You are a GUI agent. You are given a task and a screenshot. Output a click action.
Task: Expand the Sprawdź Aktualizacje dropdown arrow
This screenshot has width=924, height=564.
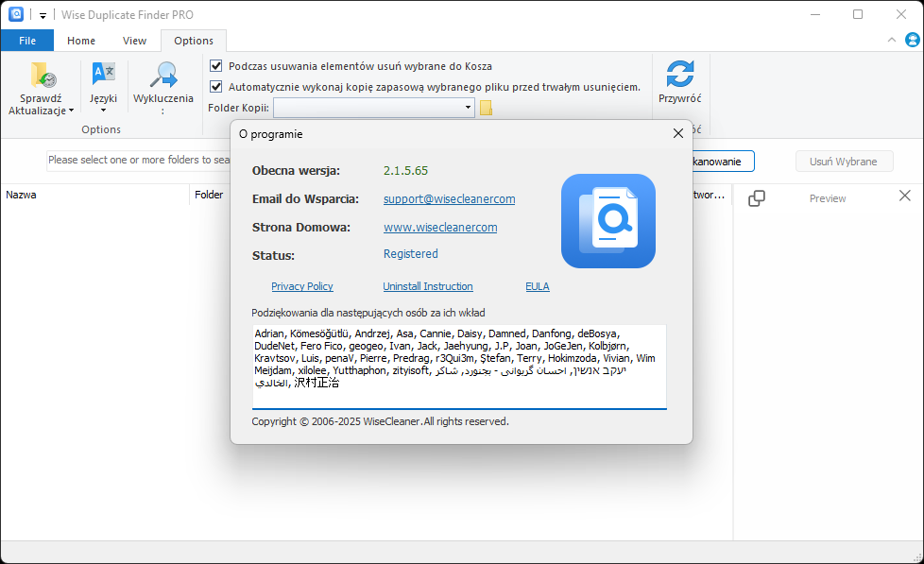coord(71,111)
